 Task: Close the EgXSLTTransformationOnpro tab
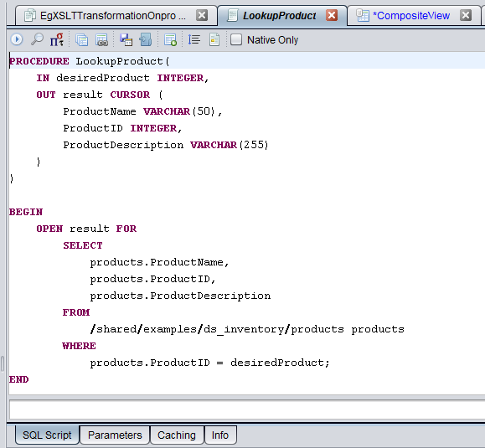202,15
